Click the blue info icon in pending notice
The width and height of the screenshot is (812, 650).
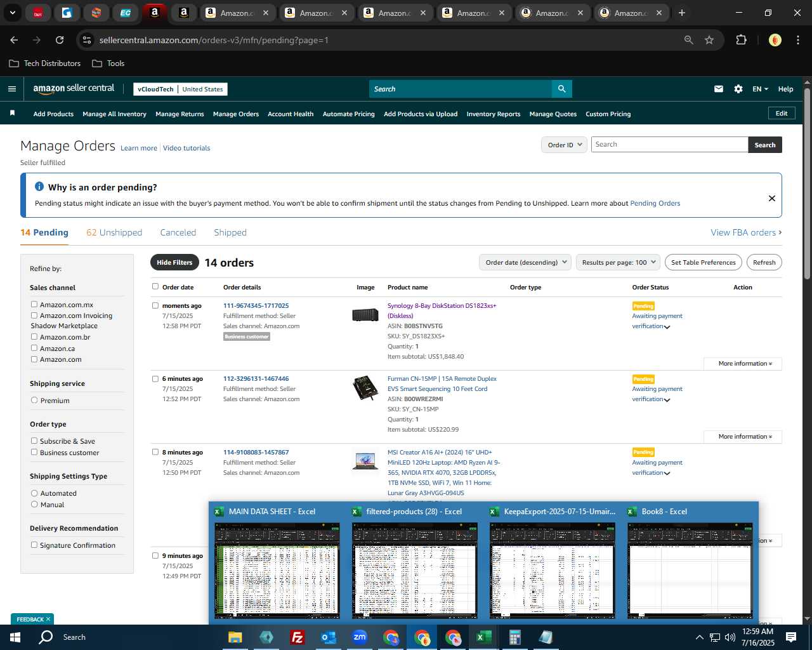pos(39,187)
